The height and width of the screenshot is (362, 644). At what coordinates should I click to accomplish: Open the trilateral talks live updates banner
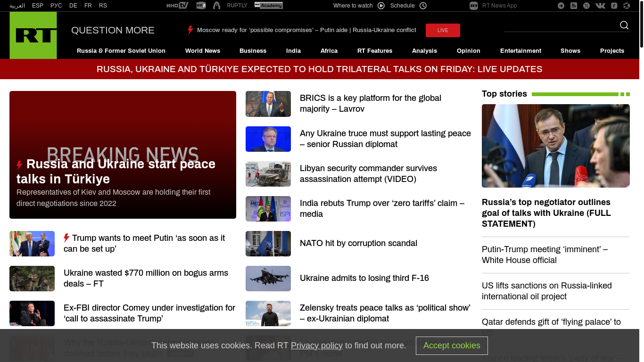click(x=320, y=69)
